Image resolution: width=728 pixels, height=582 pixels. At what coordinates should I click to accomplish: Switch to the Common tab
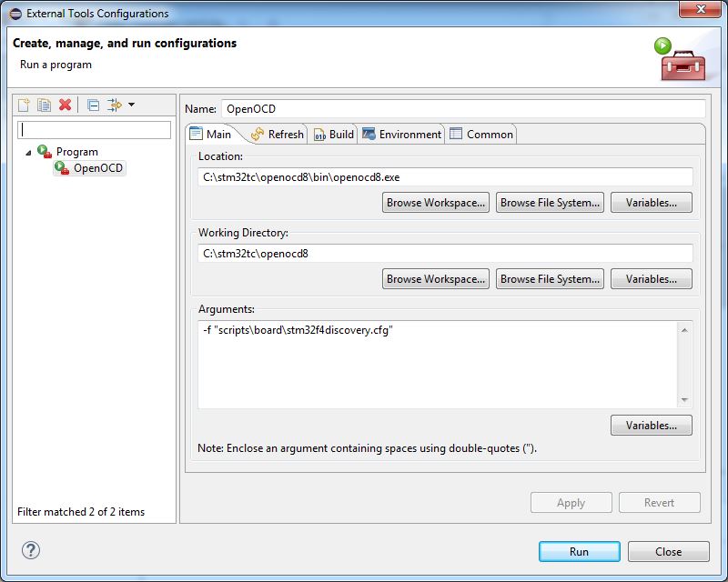click(481, 134)
